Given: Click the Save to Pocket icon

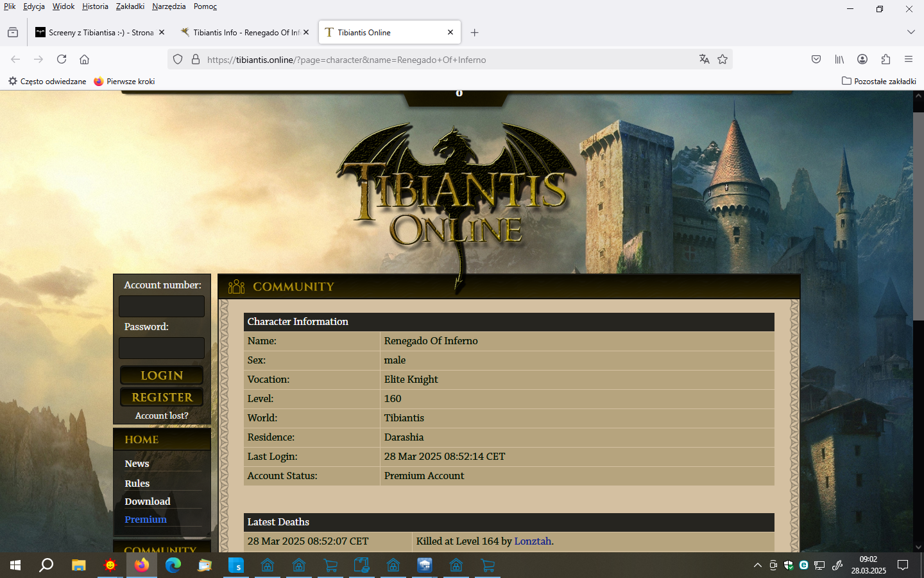Looking at the screenshot, I should point(816,59).
